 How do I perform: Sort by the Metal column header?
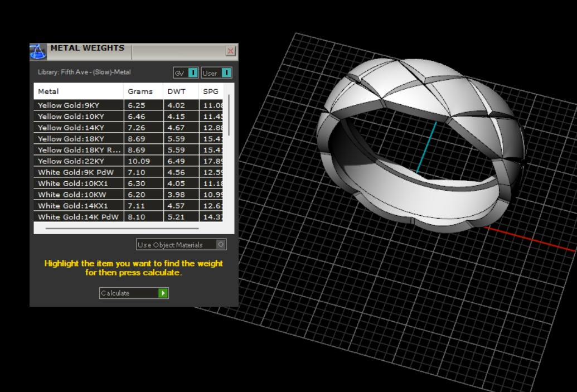[x=79, y=91]
